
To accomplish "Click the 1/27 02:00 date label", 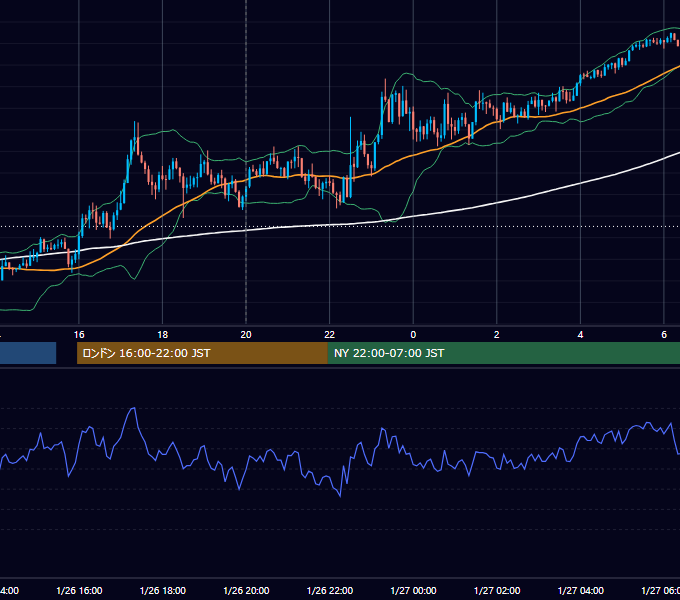I will point(497,590).
